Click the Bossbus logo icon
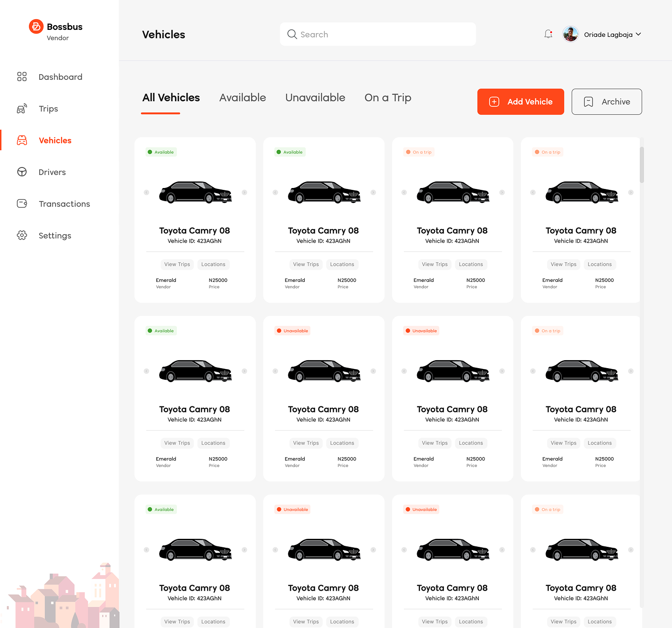This screenshot has width=672, height=628. click(36, 27)
